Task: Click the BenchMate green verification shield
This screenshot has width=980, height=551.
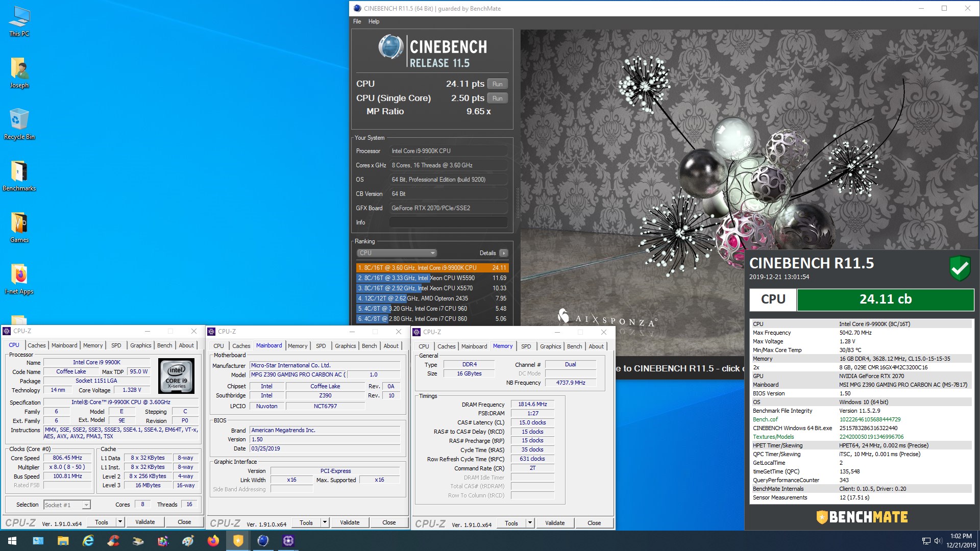Action: pyautogui.click(x=960, y=268)
